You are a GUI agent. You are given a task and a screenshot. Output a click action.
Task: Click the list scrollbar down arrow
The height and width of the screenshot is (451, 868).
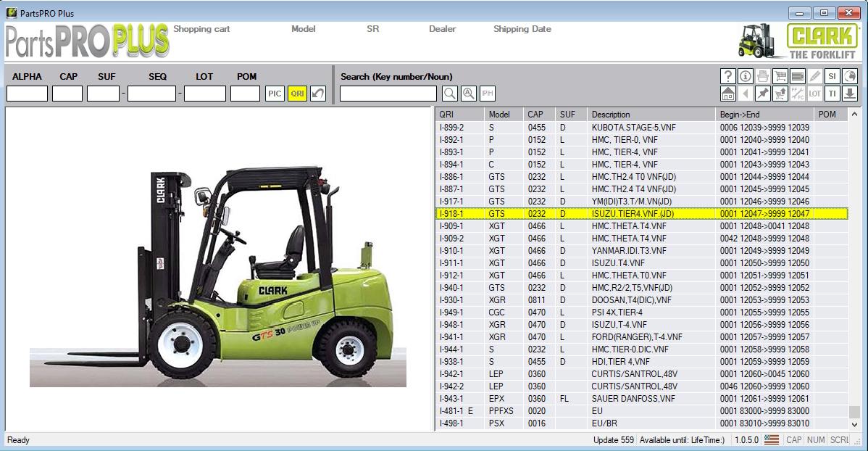855,424
